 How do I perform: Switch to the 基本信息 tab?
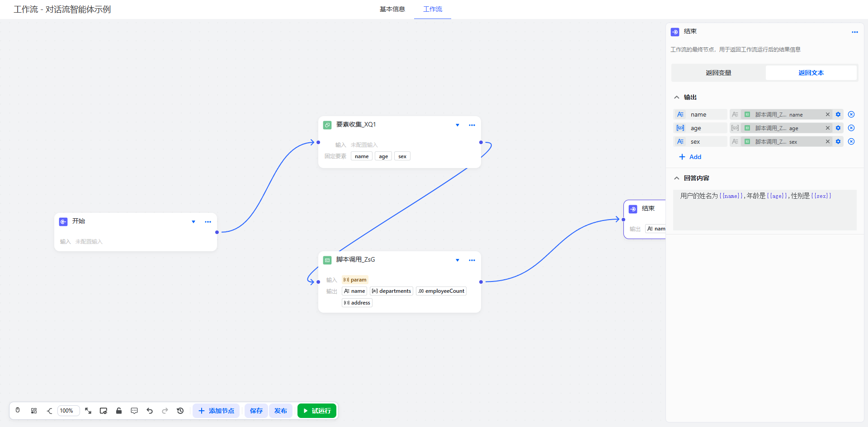coord(392,9)
